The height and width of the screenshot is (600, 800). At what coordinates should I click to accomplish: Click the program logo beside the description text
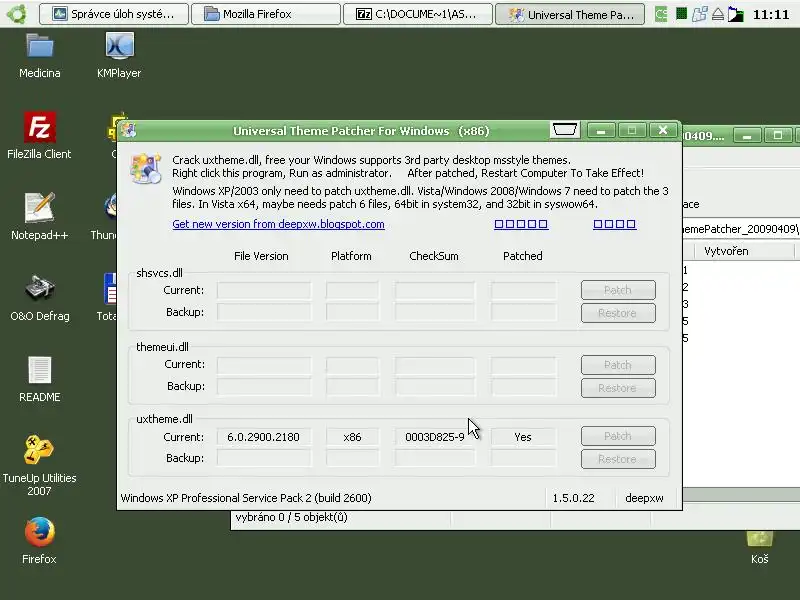(x=145, y=167)
